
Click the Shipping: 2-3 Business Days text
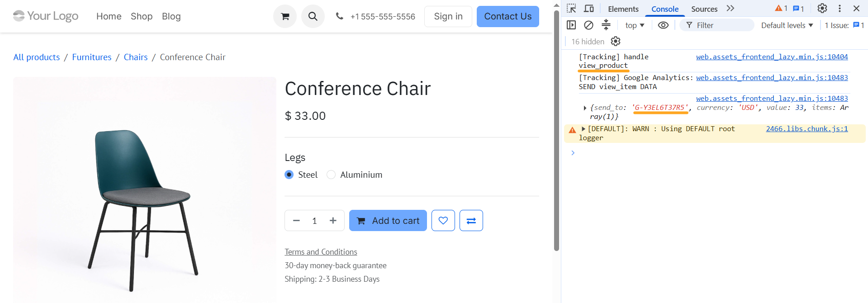(x=332, y=279)
